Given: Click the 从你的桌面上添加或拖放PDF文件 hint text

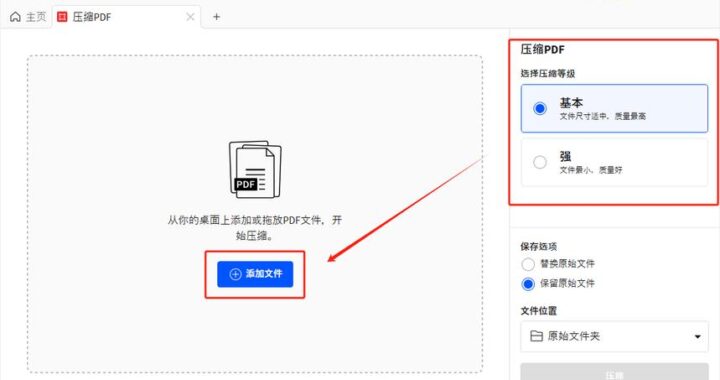Looking at the screenshot, I should (255, 228).
